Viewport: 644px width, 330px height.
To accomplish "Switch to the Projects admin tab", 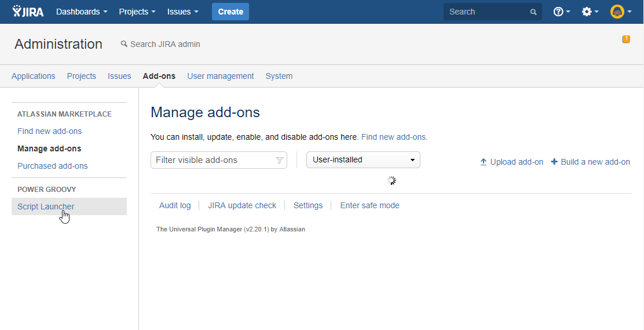I will (x=81, y=76).
